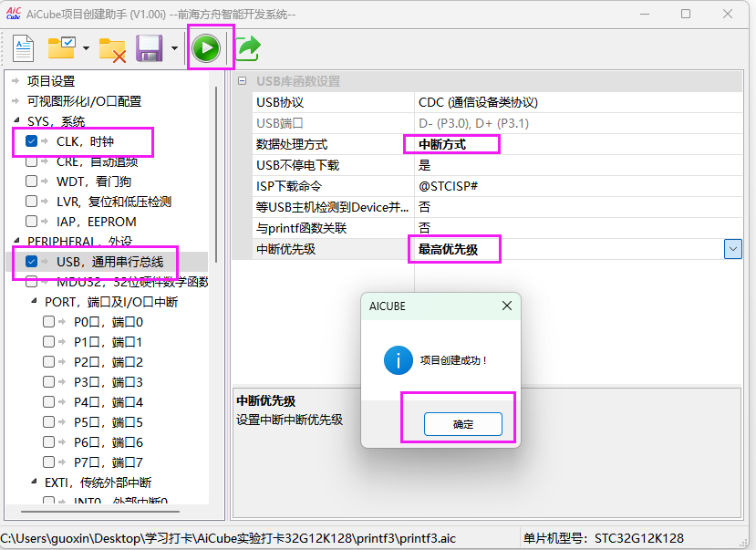Select the CLK，时钟 tree item label
Screen dimensions: 756x550
[x=86, y=141]
